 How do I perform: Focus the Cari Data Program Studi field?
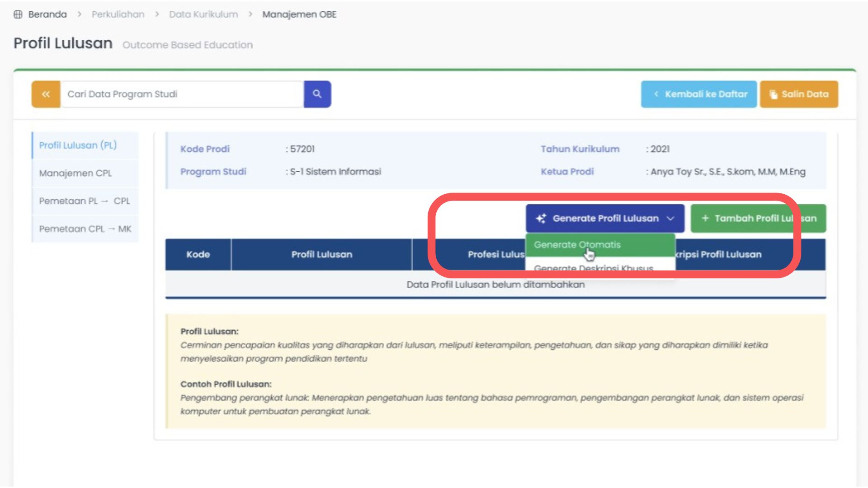(181, 94)
